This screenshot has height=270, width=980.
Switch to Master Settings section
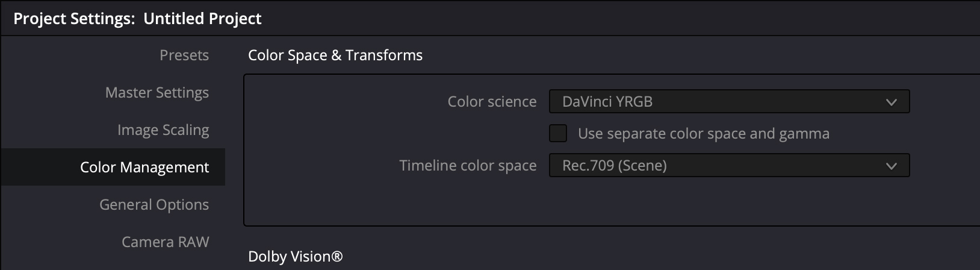tap(157, 93)
